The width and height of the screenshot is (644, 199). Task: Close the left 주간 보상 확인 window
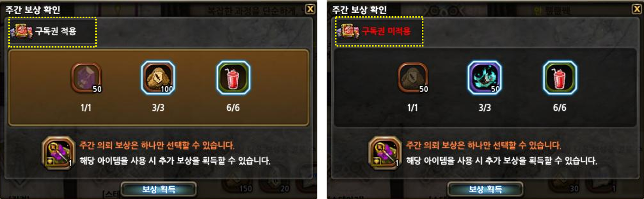309,9
